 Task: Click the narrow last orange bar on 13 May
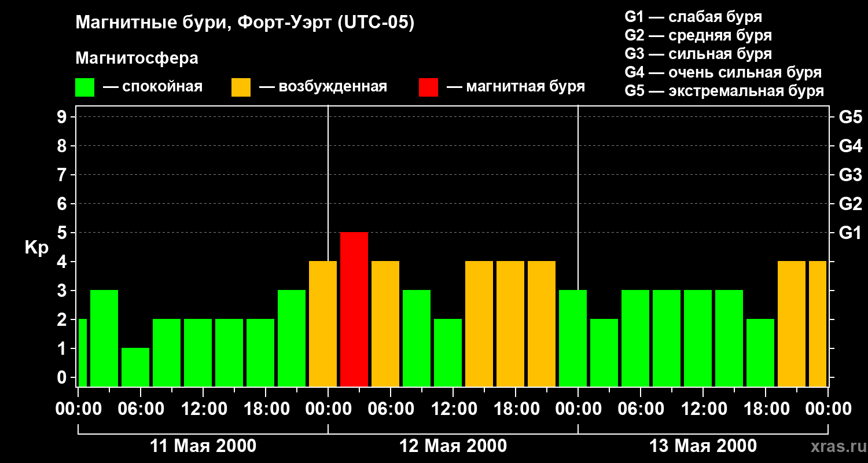click(818, 324)
